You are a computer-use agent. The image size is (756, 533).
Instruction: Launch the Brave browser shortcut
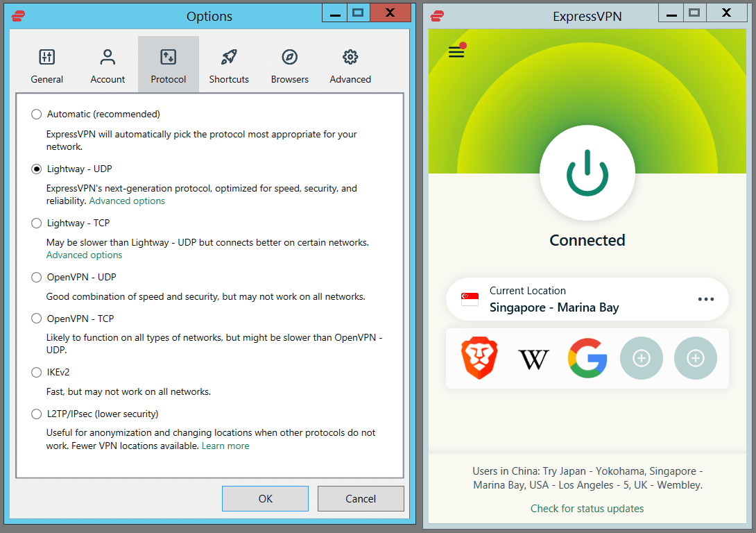point(479,358)
